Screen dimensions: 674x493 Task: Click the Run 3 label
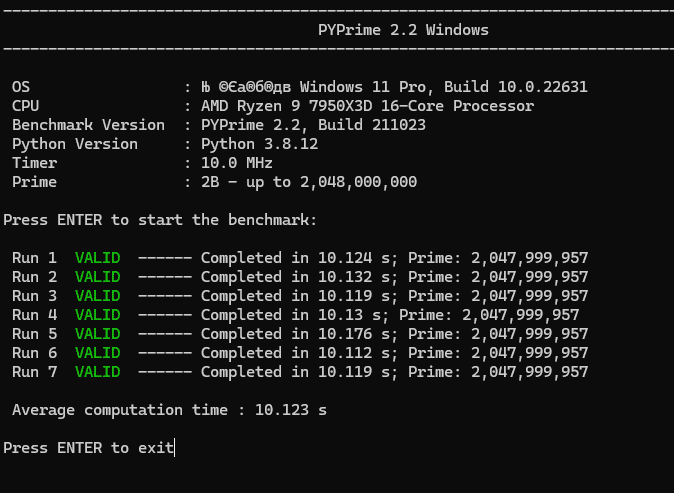click(34, 296)
